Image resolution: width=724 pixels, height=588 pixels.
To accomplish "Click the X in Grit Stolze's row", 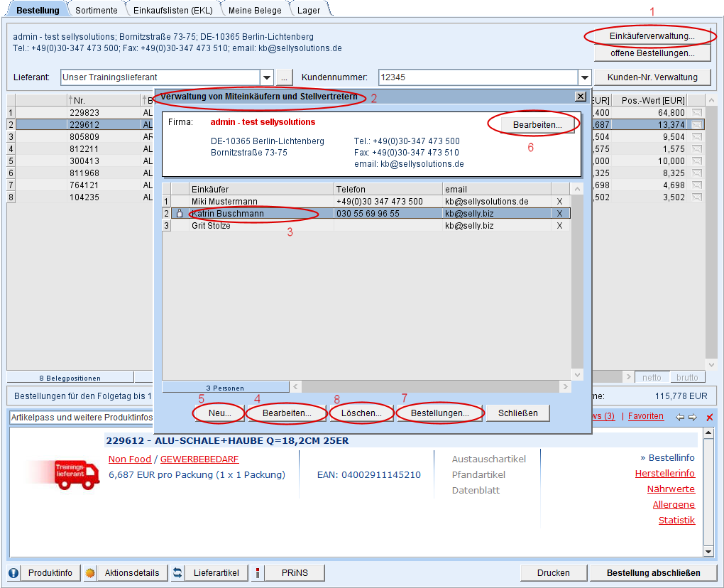I will pos(559,226).
